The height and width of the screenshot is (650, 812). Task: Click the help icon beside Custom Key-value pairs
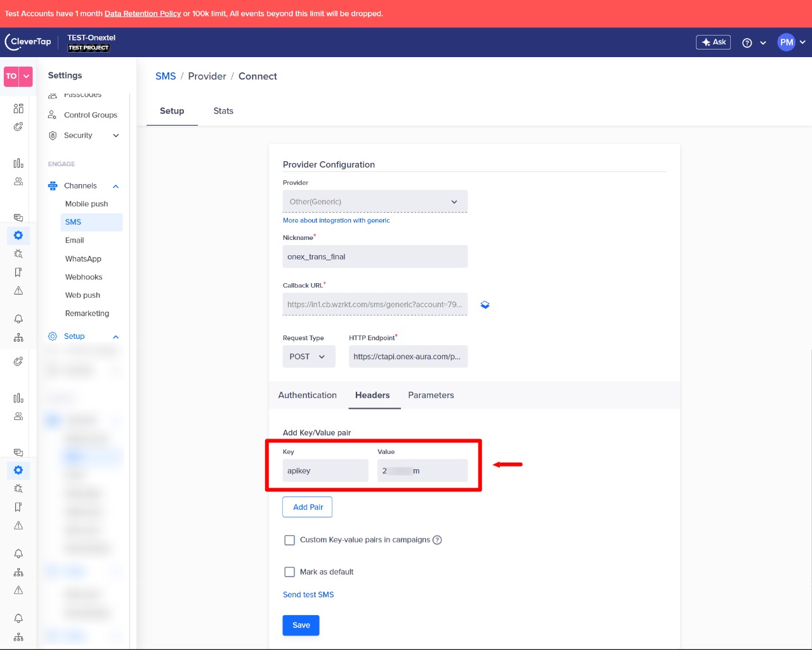pos(437,540)
